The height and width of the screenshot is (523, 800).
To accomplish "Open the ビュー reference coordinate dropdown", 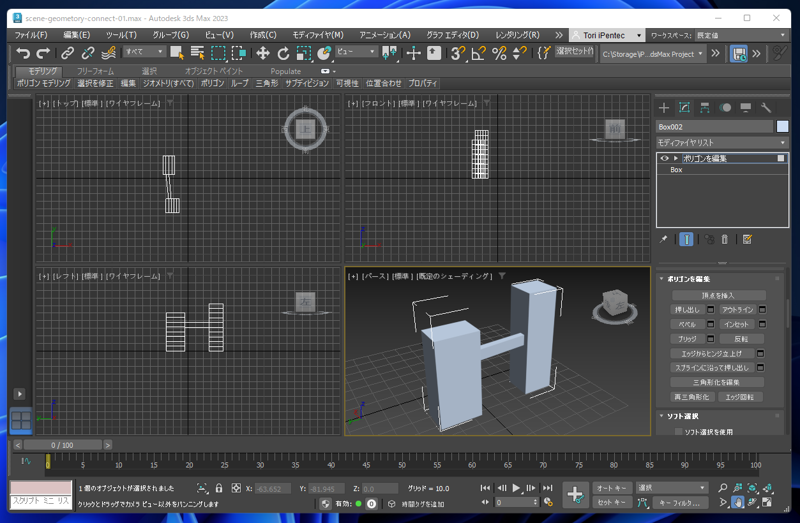I will point(356,52).
